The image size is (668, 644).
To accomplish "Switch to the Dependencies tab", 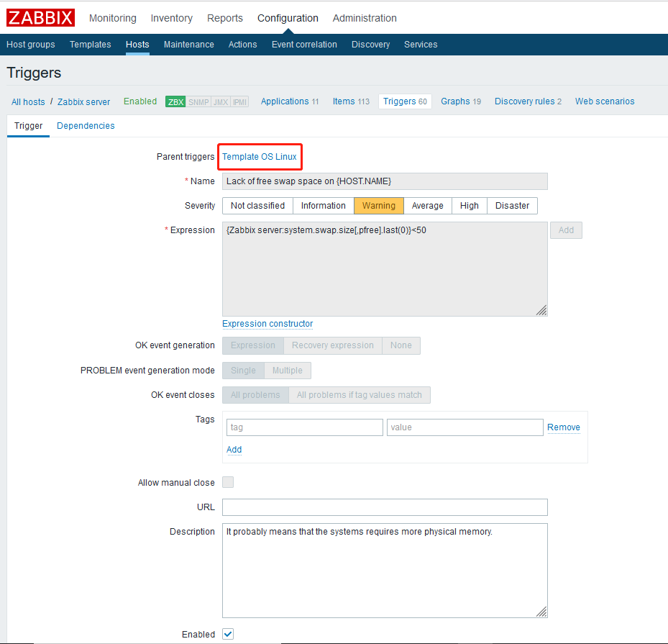I will click(86, 126).
